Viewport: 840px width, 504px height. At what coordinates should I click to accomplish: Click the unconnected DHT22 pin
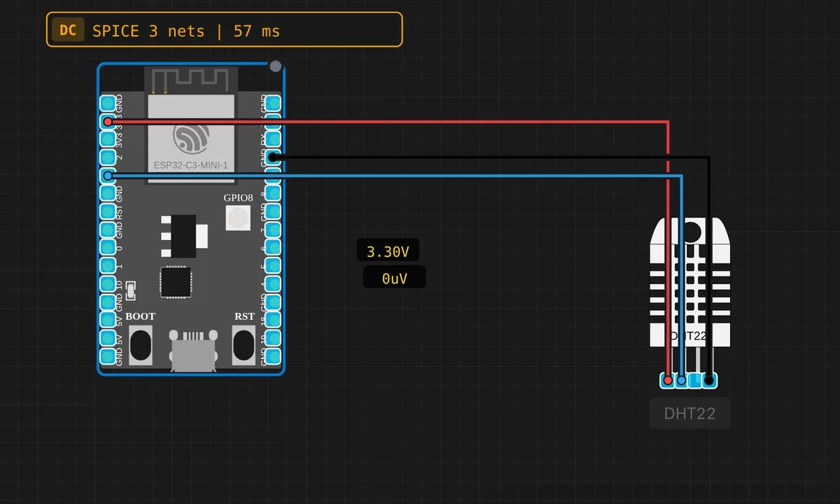[695, 380]
